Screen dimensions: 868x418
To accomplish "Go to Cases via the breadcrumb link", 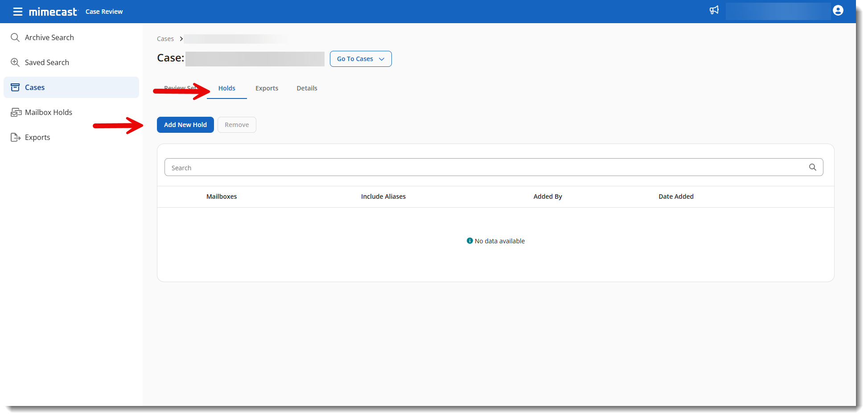I will pyautogui.click(x=165, y=39).
